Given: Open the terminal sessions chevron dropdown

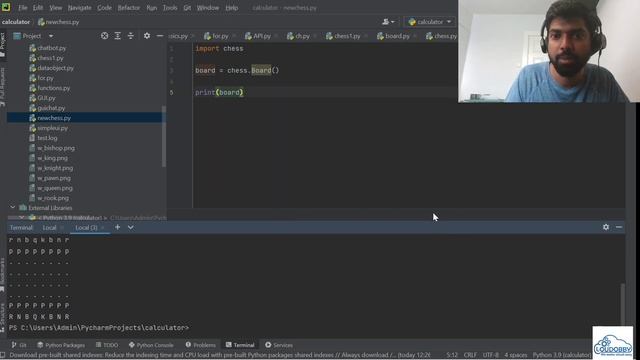Looking at the screenshot, I should coord(131,227).
